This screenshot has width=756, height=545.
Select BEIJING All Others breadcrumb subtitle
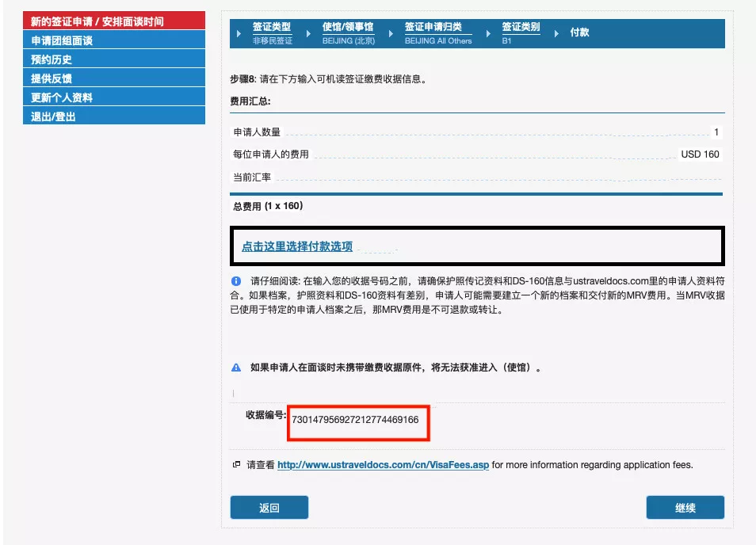coord(438,41)
